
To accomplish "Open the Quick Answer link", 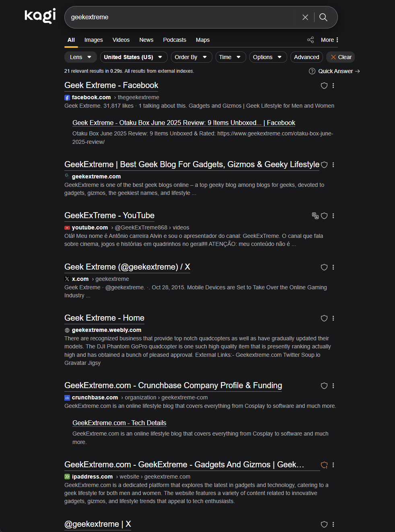I will click(335, 71).
